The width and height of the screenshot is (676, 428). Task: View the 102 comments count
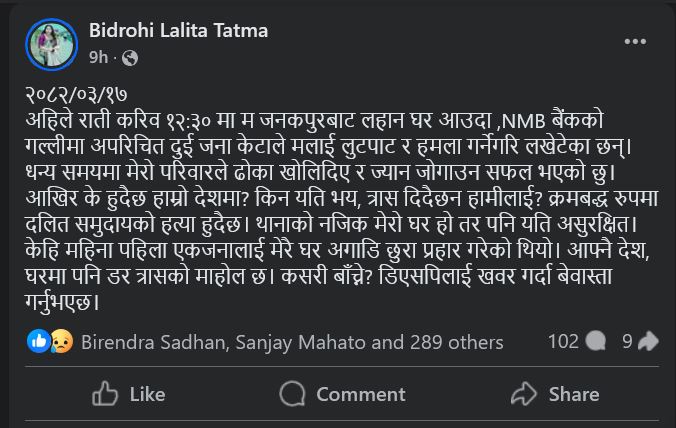coord(563,342)
